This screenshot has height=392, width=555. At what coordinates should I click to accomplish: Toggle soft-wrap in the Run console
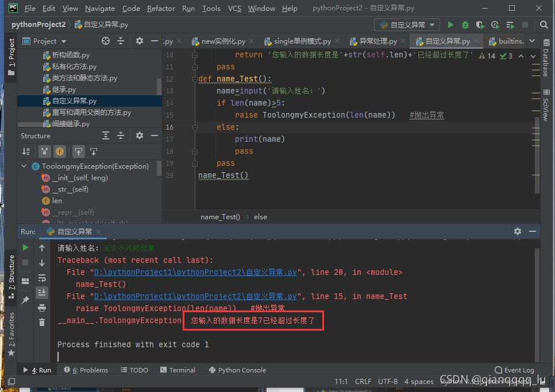pyautogui.click(x=42, y=278)
